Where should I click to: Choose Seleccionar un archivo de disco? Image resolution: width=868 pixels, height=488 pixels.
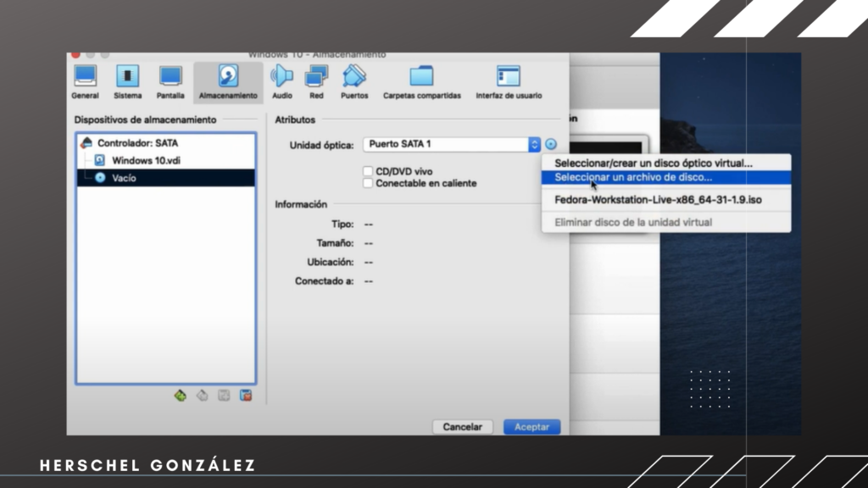(x=666, y=177)
